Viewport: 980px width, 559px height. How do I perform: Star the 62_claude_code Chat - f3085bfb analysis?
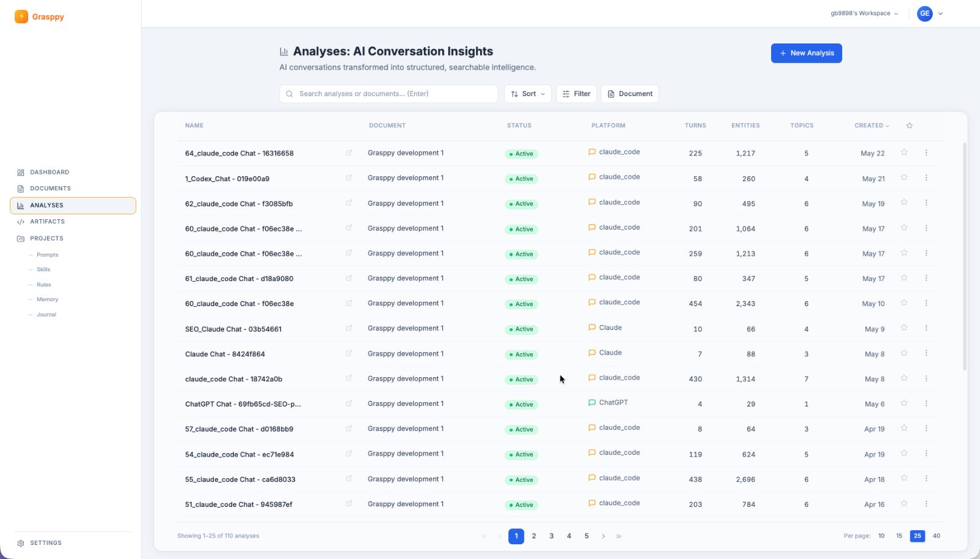tap(904, 203)
